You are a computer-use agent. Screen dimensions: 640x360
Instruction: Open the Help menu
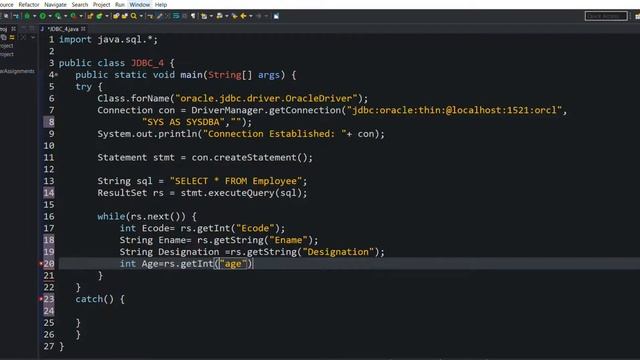[x=161, y=4]
